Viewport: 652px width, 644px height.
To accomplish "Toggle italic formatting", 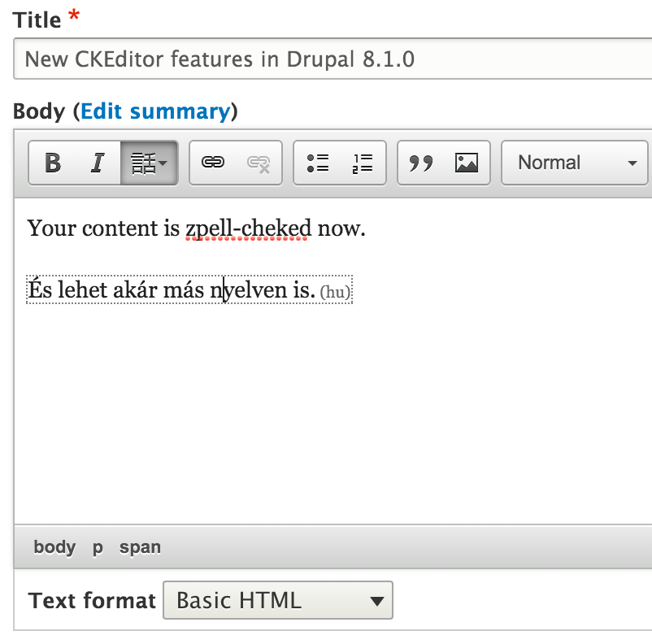I will [98, 163].
